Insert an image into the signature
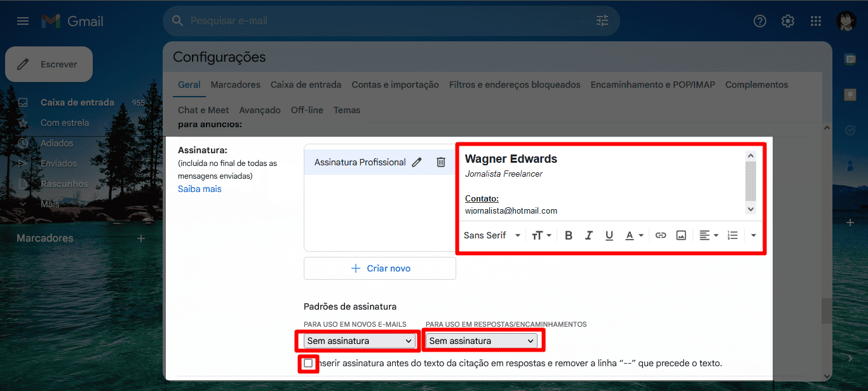 click(x=681, y=235)
